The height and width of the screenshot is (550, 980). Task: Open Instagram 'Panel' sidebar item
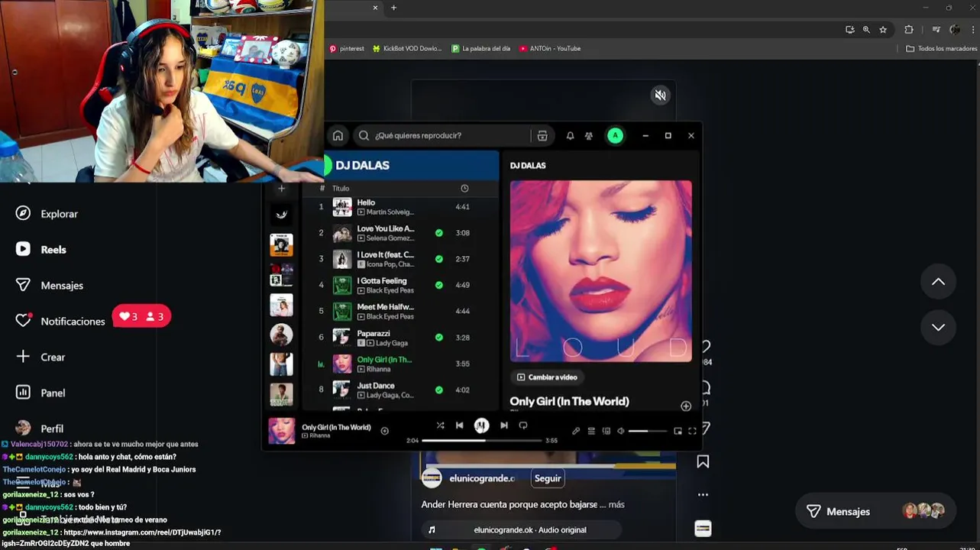[x=41, y=393]
